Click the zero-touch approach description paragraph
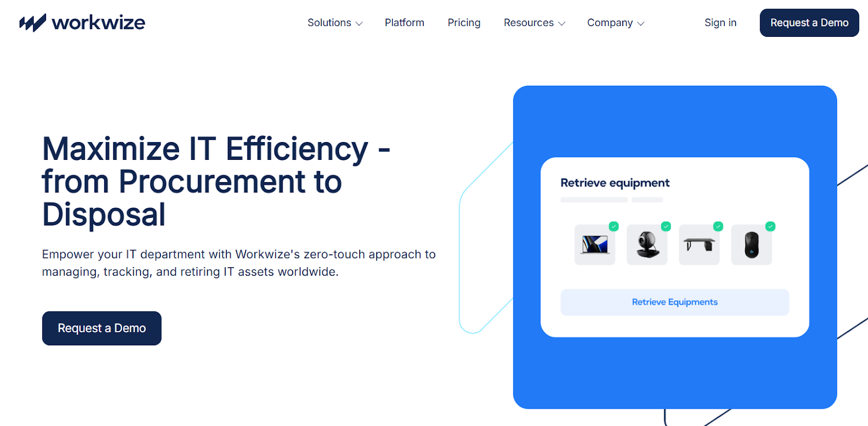 coord(239,263)
